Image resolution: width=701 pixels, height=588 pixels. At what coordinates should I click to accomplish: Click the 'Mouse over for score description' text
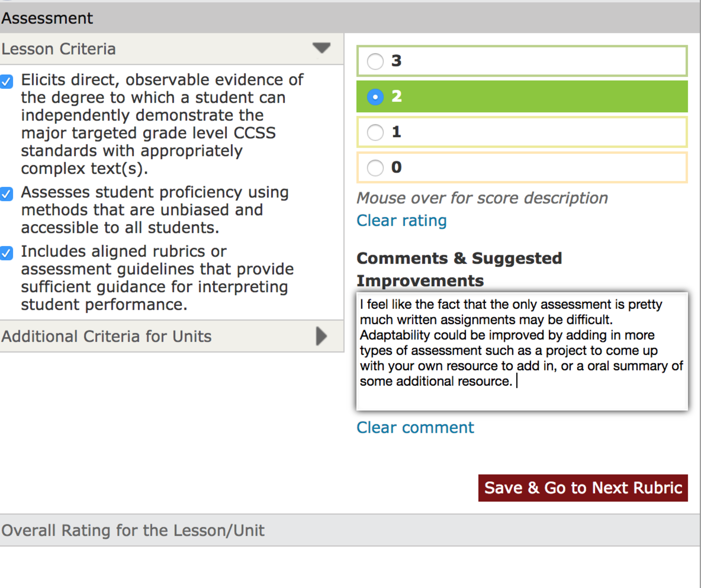(482, 198)
